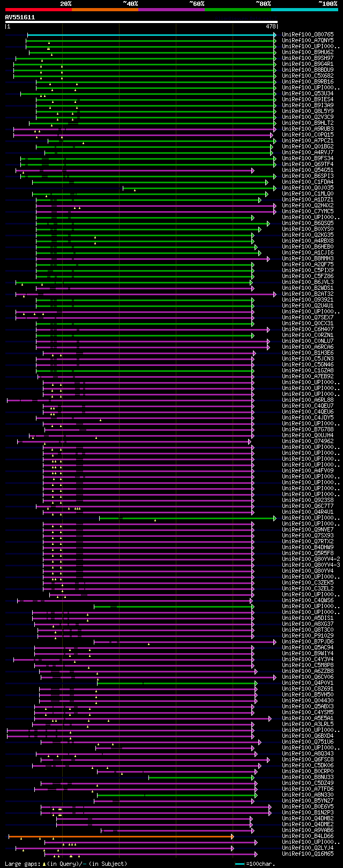Open hit UniRef100_B9HU62

(308, 52)
